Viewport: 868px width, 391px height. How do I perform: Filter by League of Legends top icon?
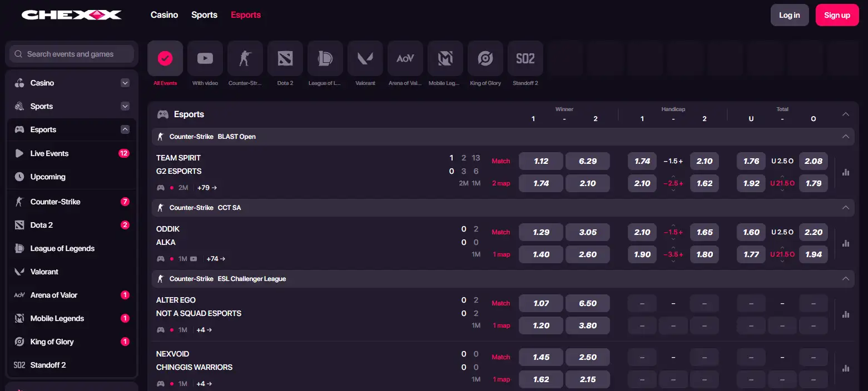[325, 58]
